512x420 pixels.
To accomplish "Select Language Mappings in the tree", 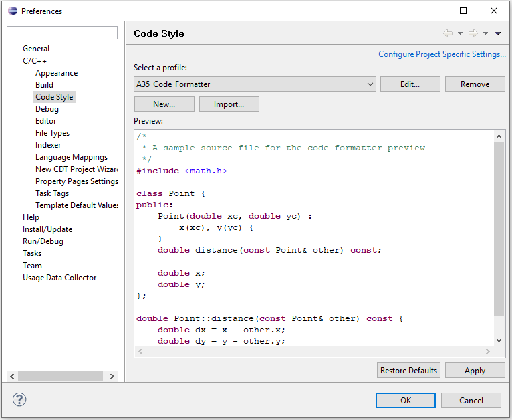I will [x=72, y=157].
